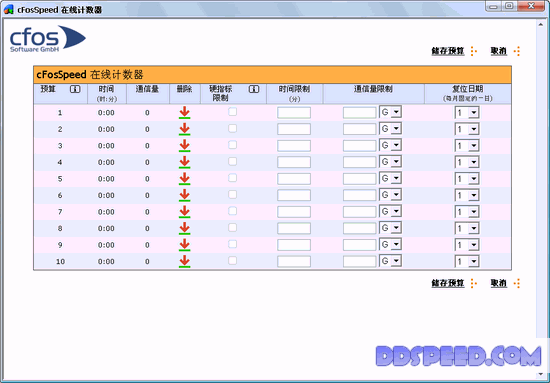Open reset day dropdown for budget 1

467,113
